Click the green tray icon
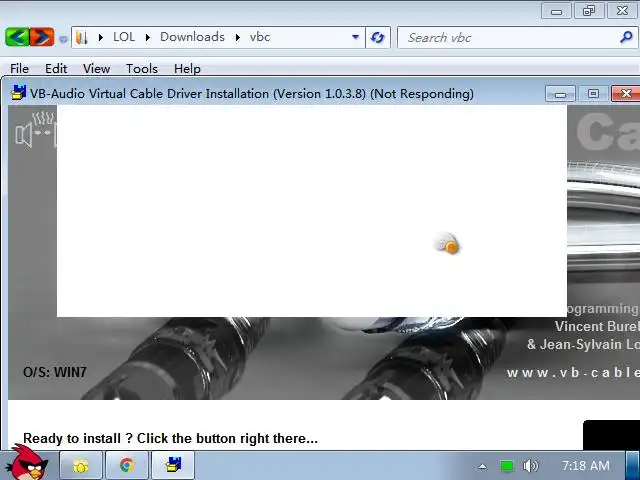 [507, 466]
